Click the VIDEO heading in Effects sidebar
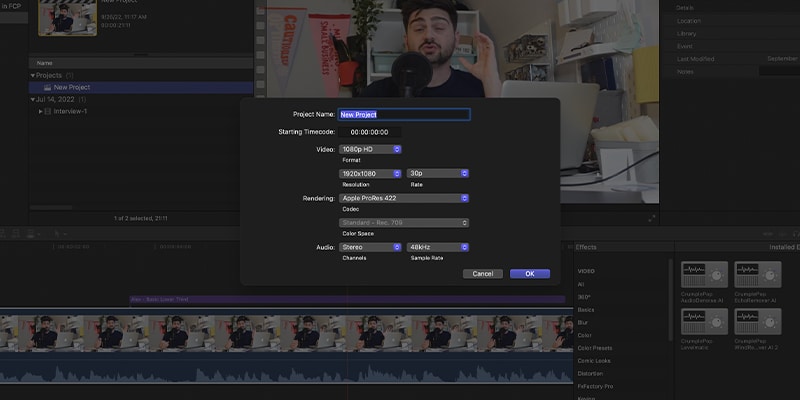 pyautogui.click(x=586, y=271)
